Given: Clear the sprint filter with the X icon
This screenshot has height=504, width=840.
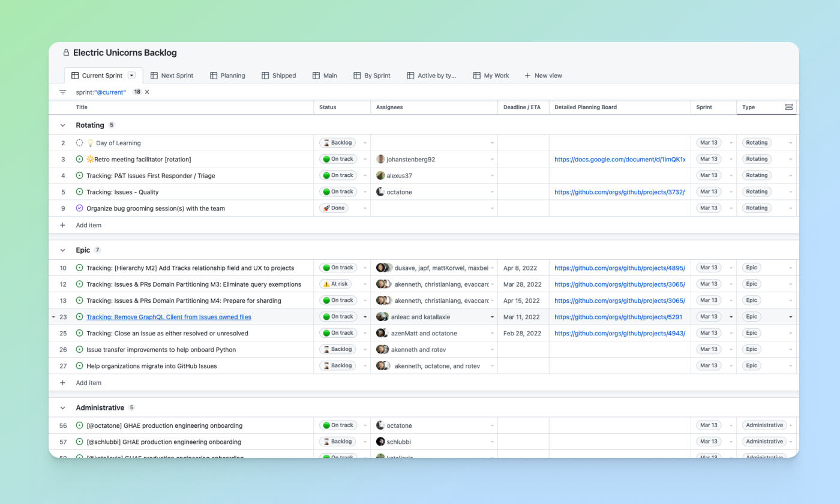Looking at the screenshot, I should pyautogui.click(x=147, y=92).
